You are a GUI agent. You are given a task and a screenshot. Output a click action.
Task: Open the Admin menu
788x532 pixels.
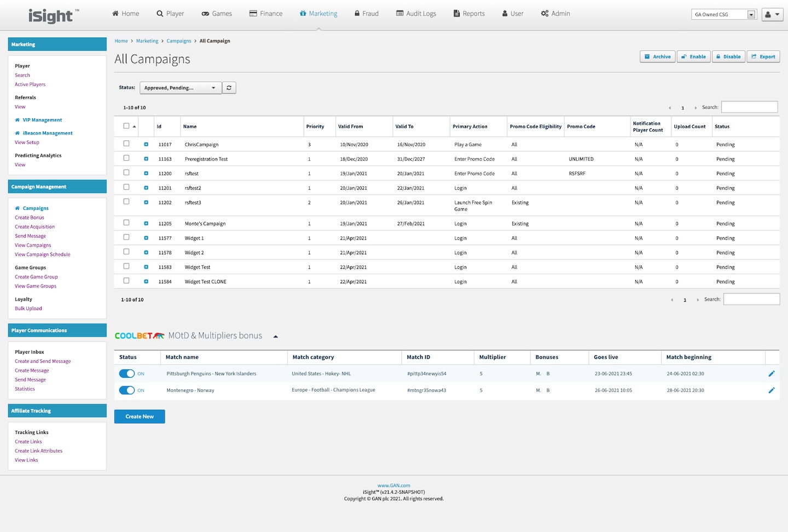click(x=555, y=14)
